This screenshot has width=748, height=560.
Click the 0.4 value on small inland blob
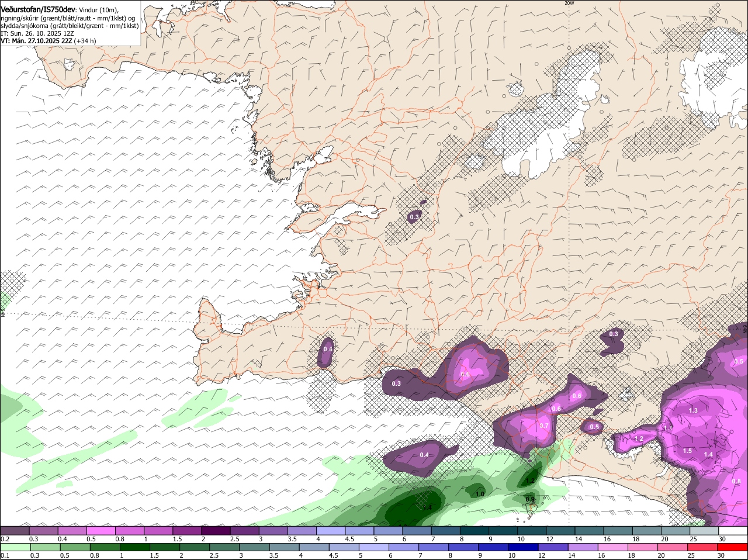coord(328,349)
